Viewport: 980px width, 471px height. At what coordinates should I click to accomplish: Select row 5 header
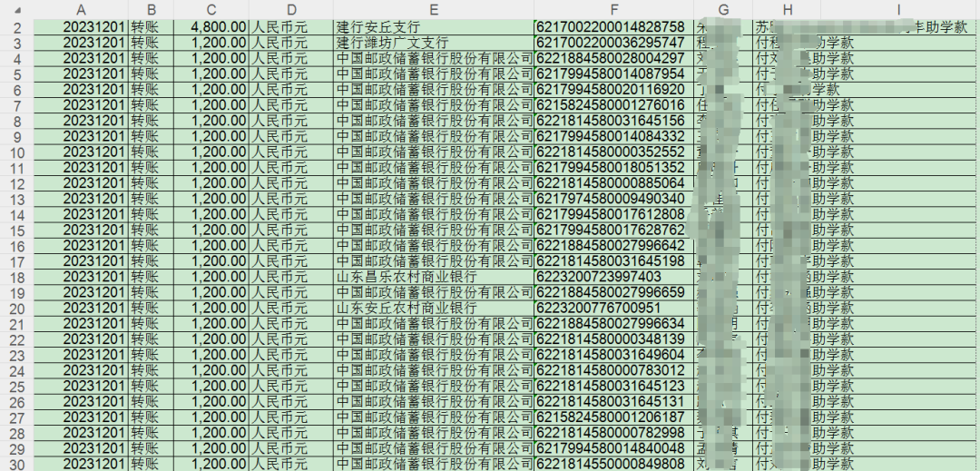17,74
